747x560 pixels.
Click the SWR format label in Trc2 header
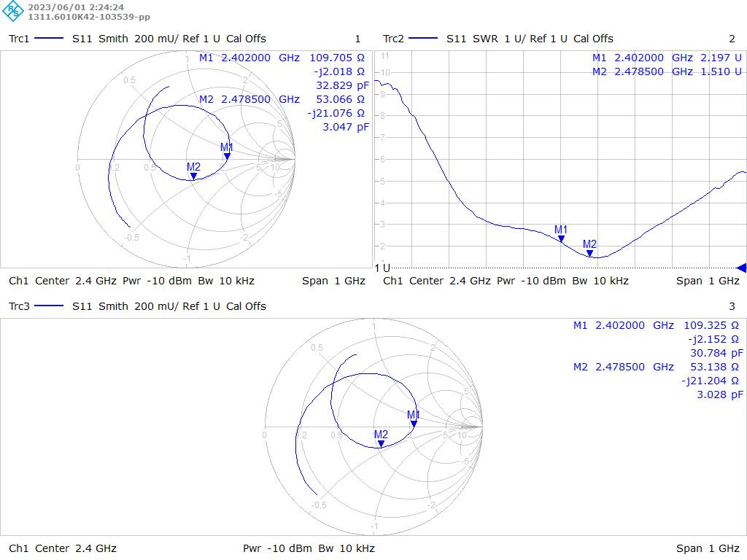tap(485, 39)
